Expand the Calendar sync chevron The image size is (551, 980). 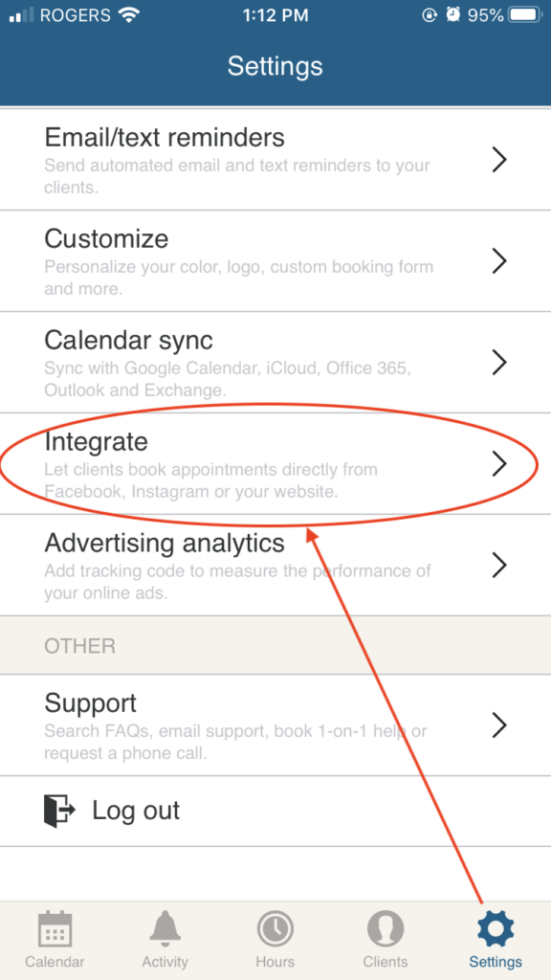pos(498,362)
